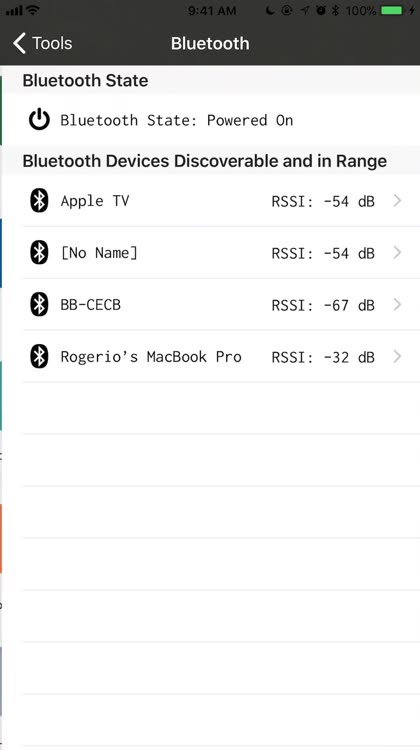420x750 pixels.
Task: Tap the Bluetooth icon beside [No Name]
Action: (39, 253)
